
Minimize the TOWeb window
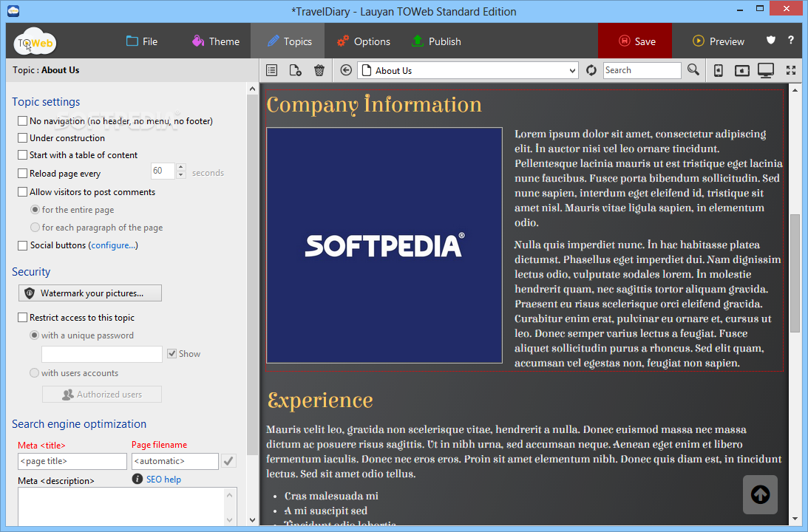[x=740, y=10]
